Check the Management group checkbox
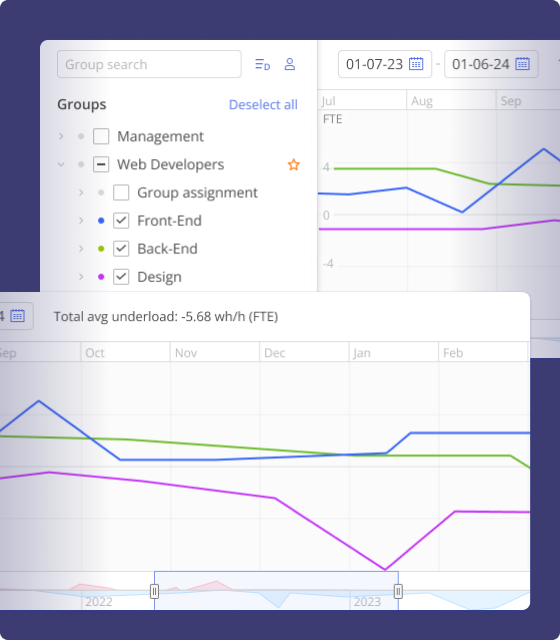 pyautogui.click(x=101, y=136)
